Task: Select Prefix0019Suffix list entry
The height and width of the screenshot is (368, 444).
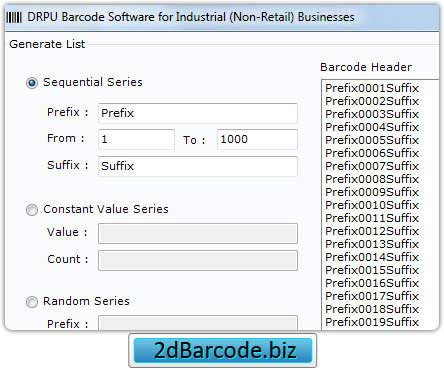Action: (x=372, y=322)
